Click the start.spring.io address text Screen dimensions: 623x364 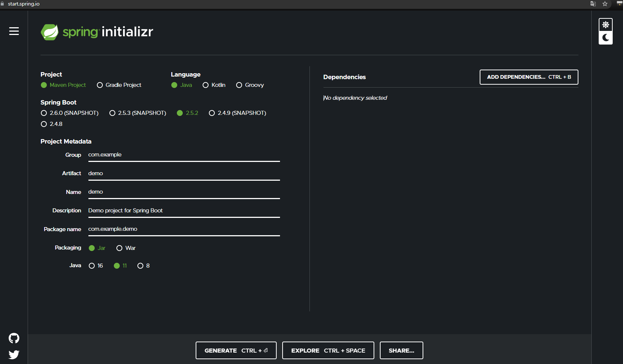click(x=24, y=4)
